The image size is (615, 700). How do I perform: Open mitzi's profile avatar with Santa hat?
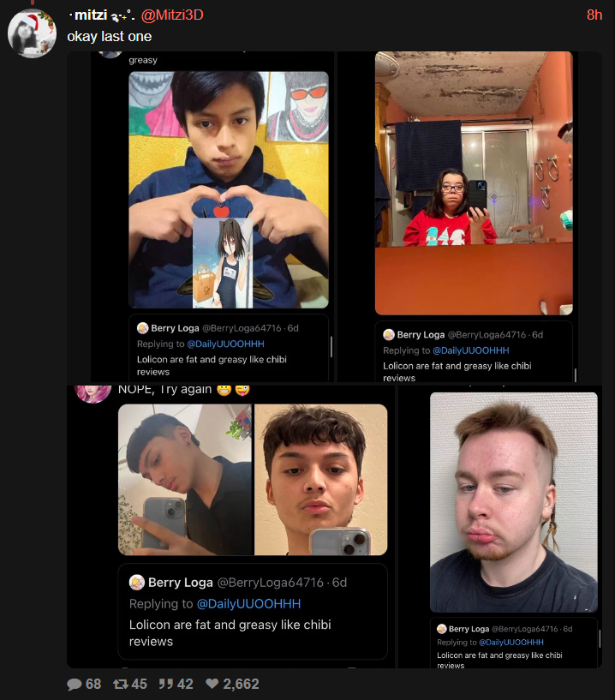point(32,34)
